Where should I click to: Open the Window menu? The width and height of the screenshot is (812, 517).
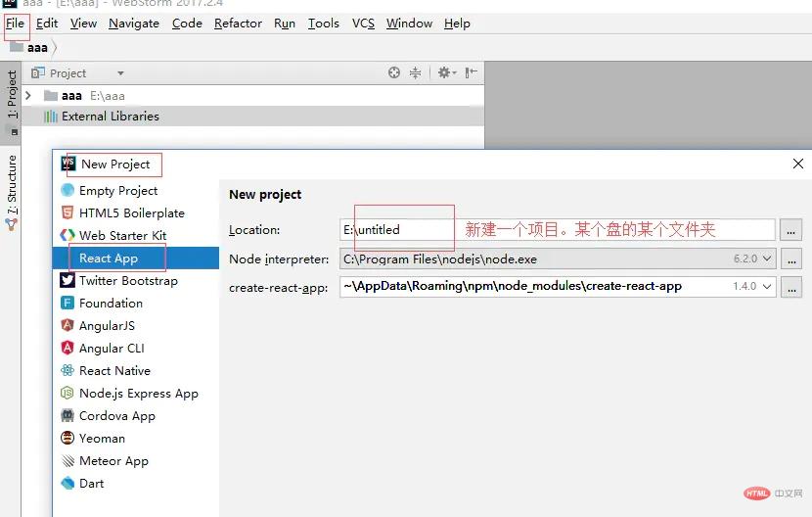point(409,23)
